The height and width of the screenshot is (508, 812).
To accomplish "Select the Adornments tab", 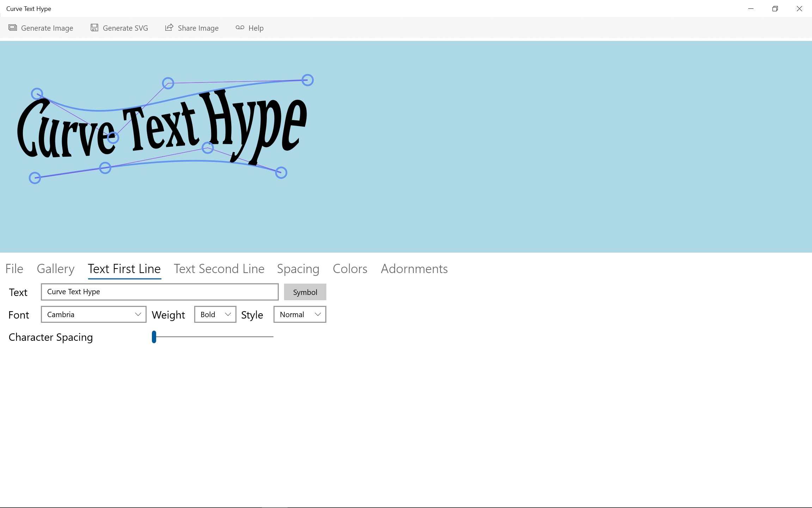I will click(x=414, y=269).
